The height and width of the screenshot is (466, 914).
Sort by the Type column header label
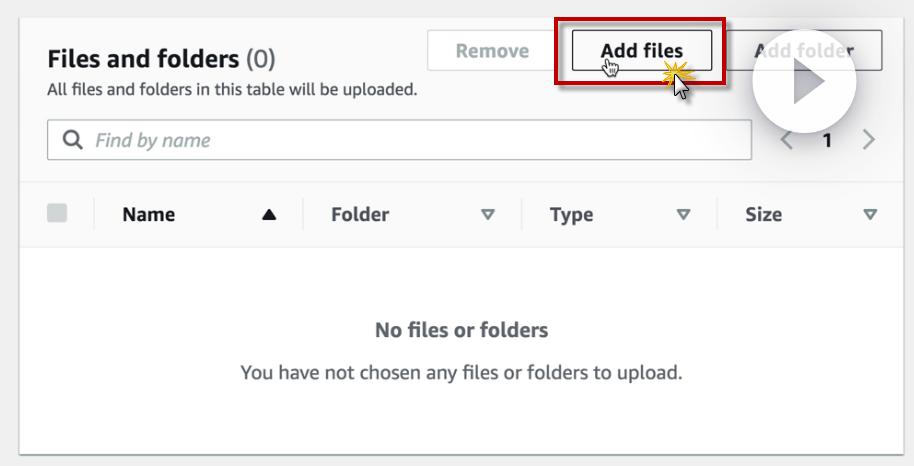pos(571,215)
